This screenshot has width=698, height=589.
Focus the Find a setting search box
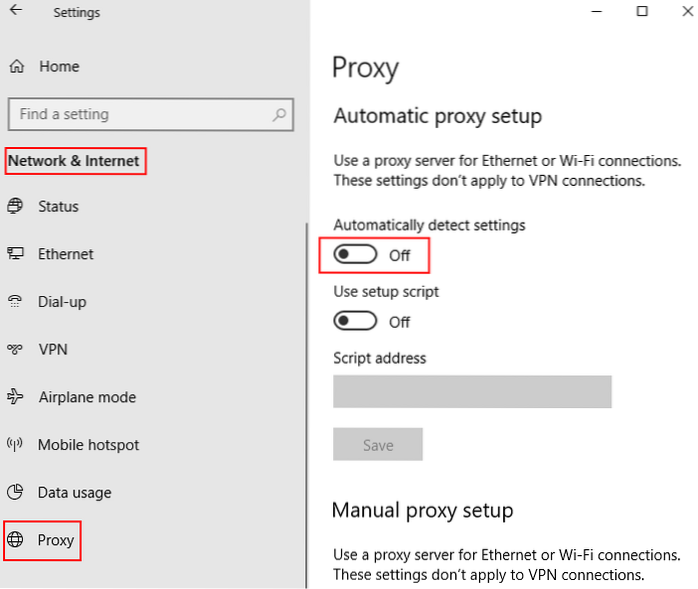tap(140, 115)
